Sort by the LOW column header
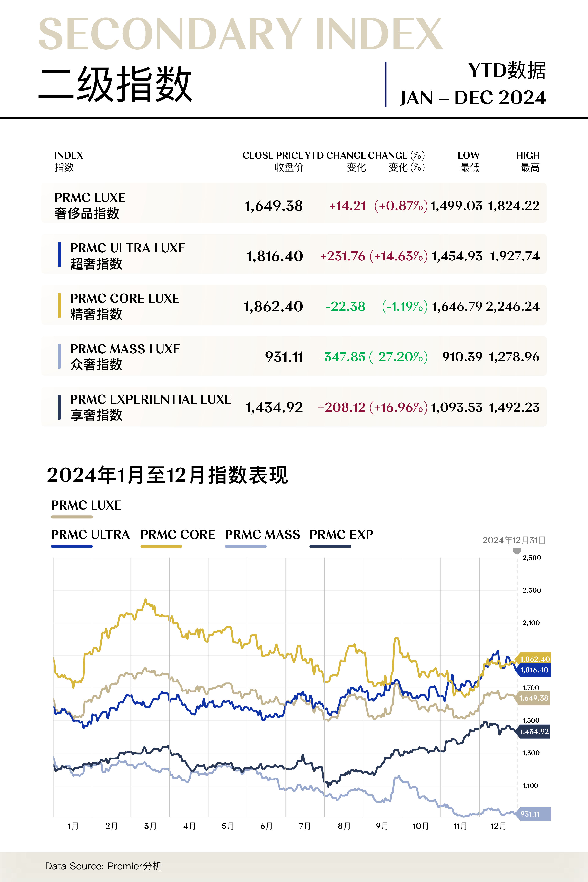The image size is (588, 882). [468, 156]
